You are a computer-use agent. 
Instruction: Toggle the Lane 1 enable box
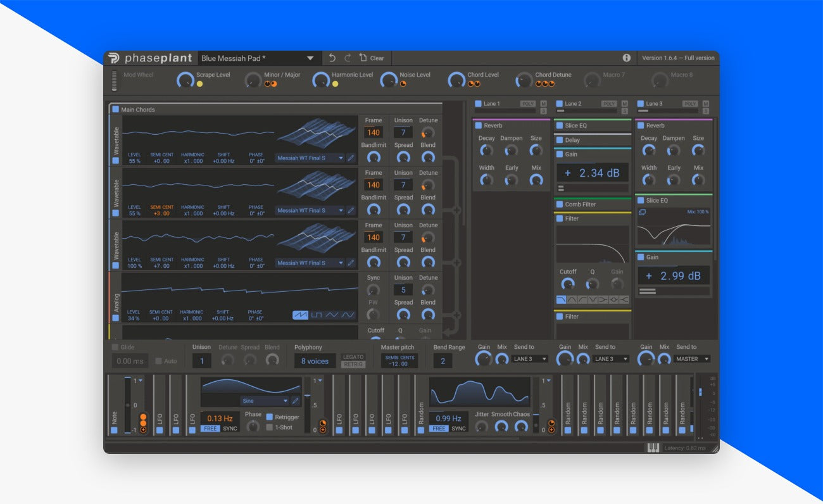(x=479, y=103)
